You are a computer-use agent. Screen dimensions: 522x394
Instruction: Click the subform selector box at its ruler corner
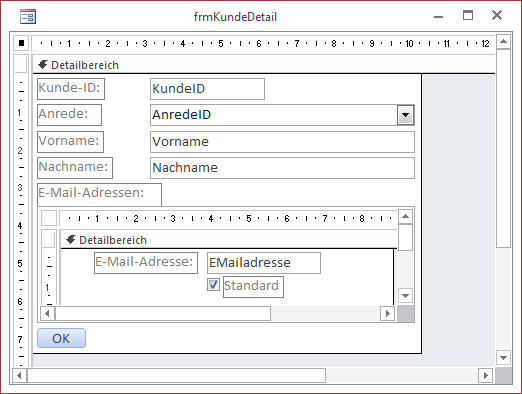pyautogui.click(x=49, y=218)
